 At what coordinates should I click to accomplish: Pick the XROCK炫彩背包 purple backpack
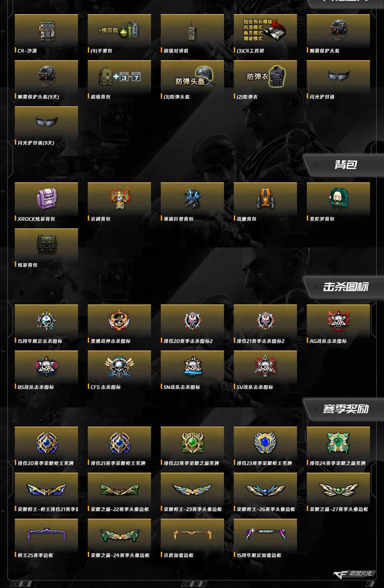[x=46, y=198]
